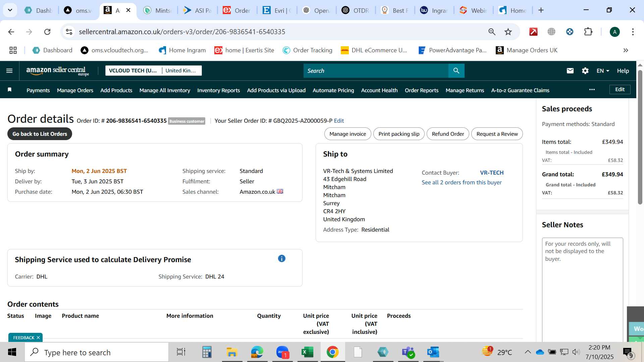Click the browser back arrow

pyautogui.click(x=11, y=32)
